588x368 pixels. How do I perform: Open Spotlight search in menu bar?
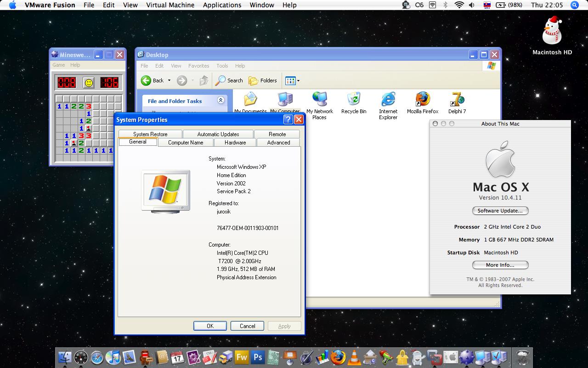[x=574, y=5]
